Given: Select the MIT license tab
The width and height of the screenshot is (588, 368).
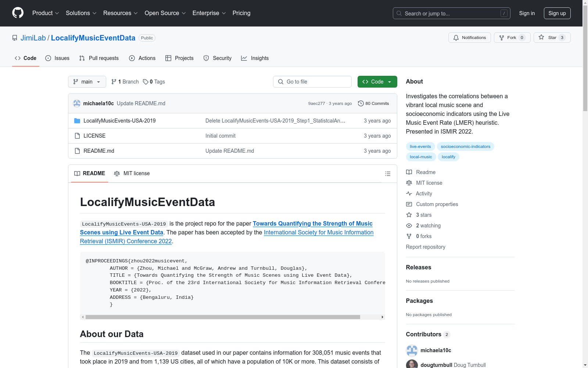Looking at the screenshot, I should 132,173.
